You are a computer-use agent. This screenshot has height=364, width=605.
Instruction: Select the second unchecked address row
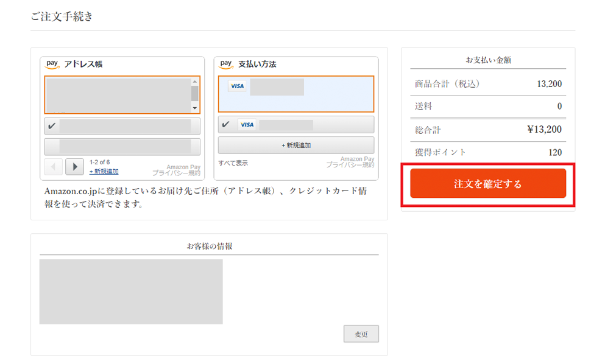pos(122,147)
